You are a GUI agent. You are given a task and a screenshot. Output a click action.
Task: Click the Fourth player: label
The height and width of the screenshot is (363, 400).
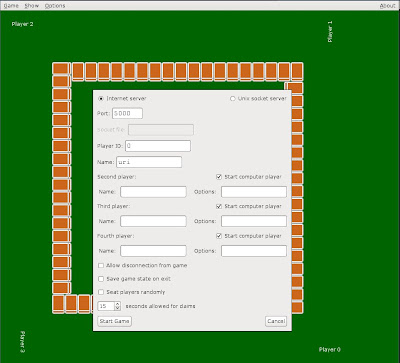point(116,236)
